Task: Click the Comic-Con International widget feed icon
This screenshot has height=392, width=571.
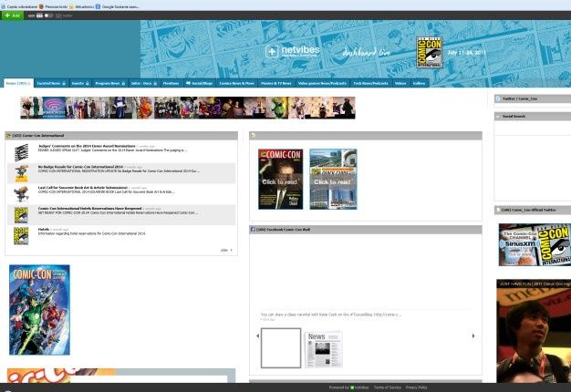Action: (x=9, y=136)
